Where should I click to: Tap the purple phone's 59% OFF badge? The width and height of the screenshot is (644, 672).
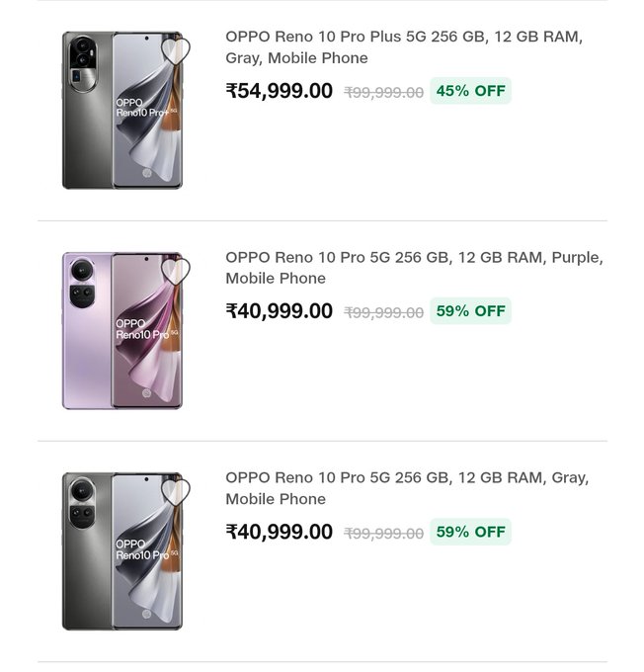point(470,311)
